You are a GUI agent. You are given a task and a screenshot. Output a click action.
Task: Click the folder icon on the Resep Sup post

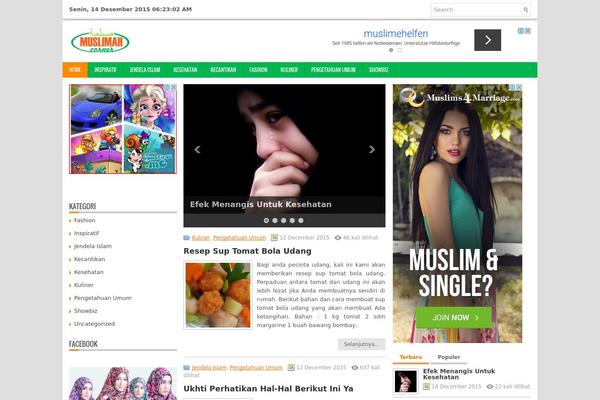click(186, 238)
